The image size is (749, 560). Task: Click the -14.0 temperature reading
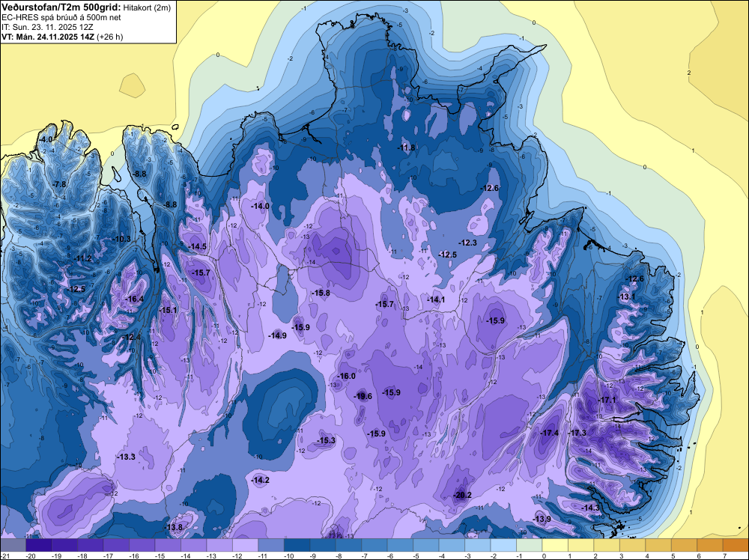tap(261, 206)
